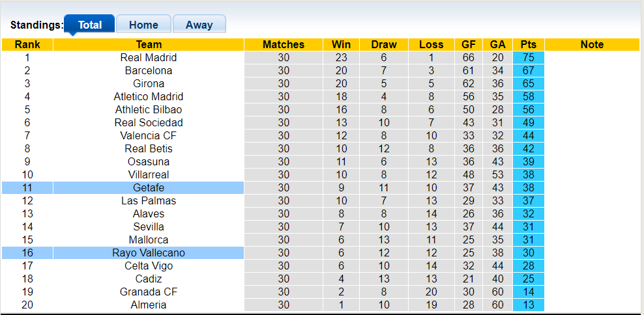Select Granada CF in the standings
644x315 pixels.
point(149,292)
